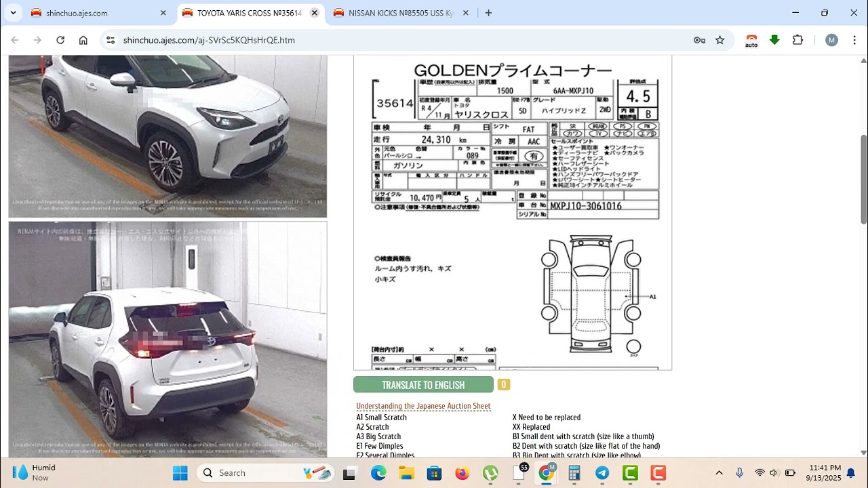Viewport: 868px width, 488px height.
Task: Show hidden system tray icons
Action: 719,473
